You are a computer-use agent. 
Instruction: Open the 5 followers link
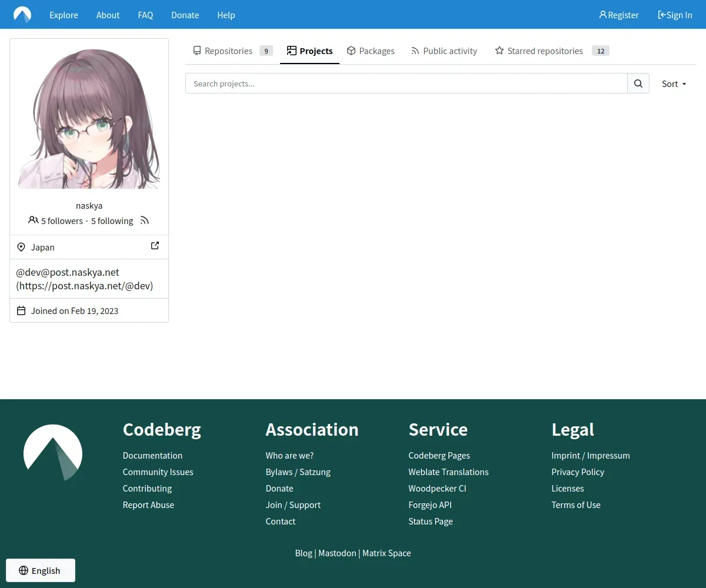point(62,221)
